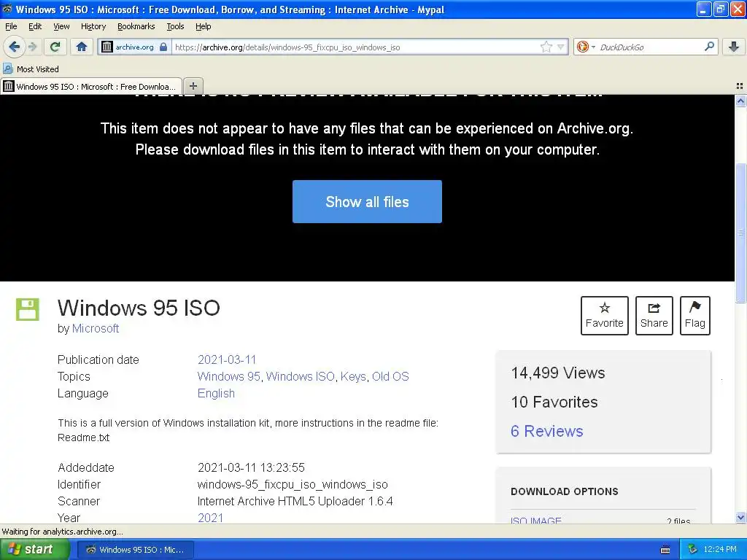Click the system tray network icon
The image size is (747, 560).
pyautogui.click(x=692, y=550)
